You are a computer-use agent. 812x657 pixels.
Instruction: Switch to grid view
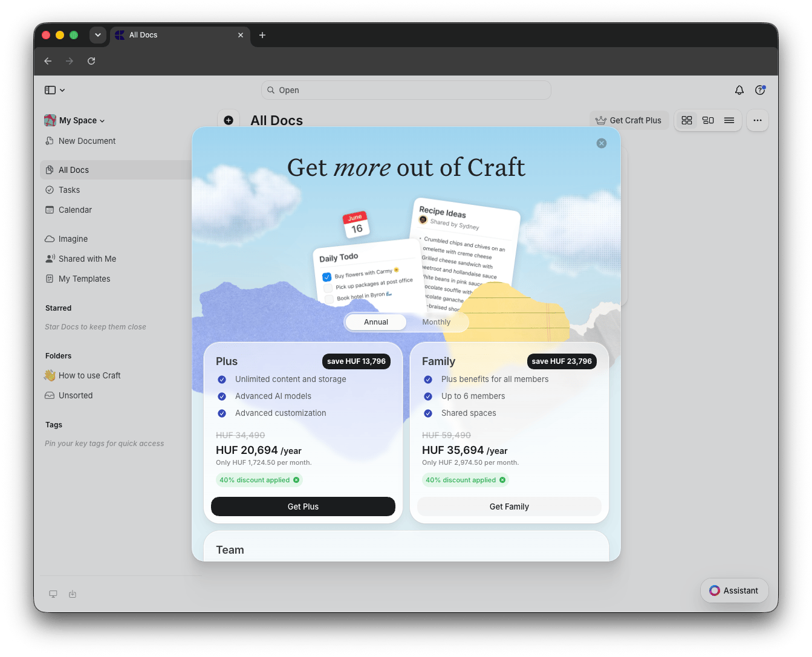click(x=686, y=120)
